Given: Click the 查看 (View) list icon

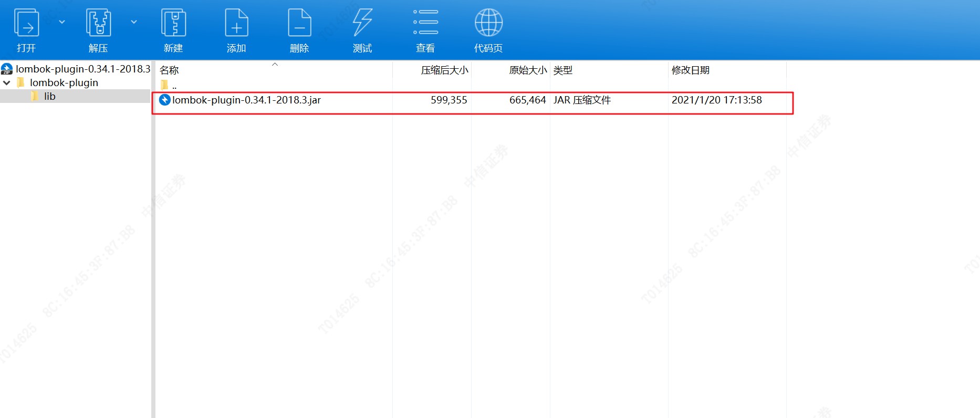Looking at the screenshot, I should [x=425, y=23].
